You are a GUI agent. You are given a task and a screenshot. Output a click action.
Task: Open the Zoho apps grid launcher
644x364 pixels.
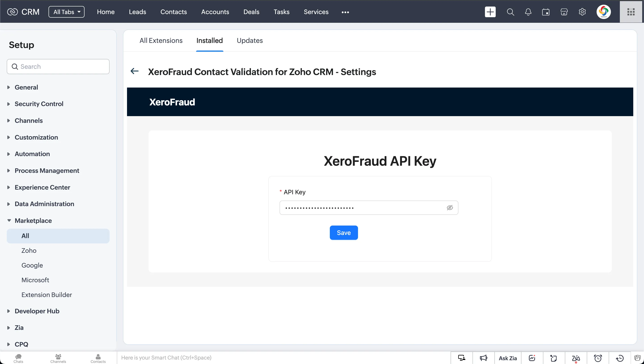[x=631, y=12]
